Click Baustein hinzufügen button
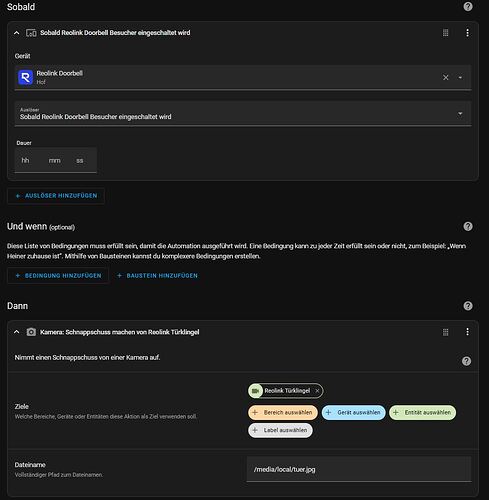 (x=157, y=276)
